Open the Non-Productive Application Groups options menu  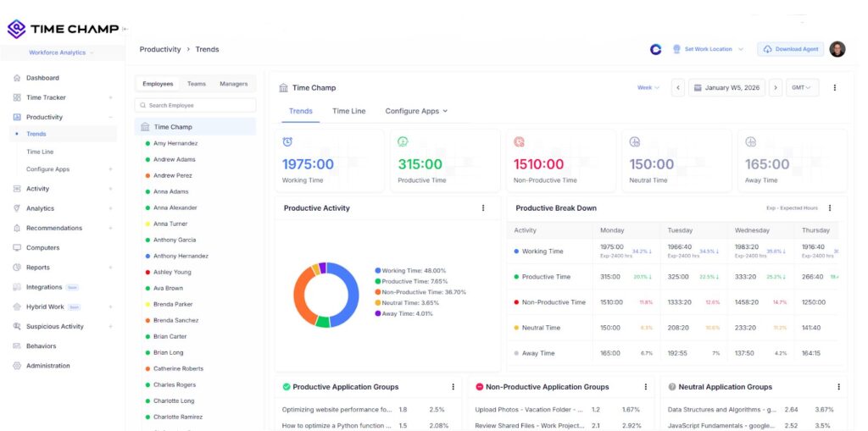646,387
